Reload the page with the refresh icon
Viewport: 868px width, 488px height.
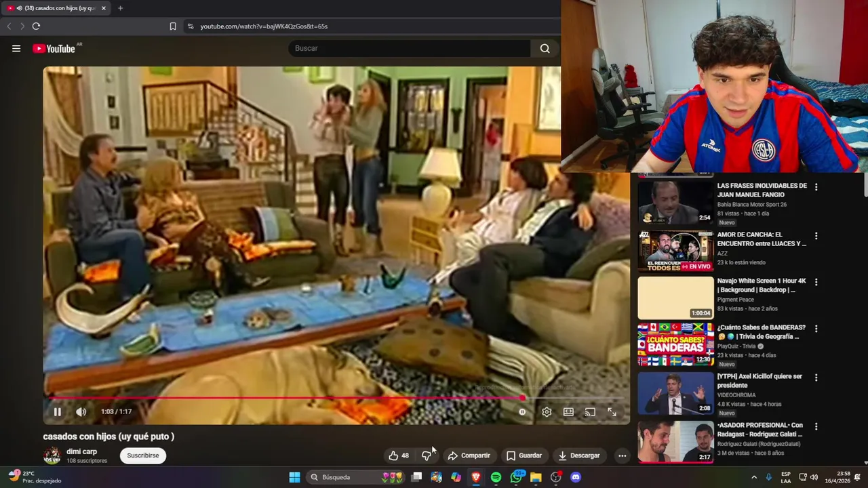36,26
